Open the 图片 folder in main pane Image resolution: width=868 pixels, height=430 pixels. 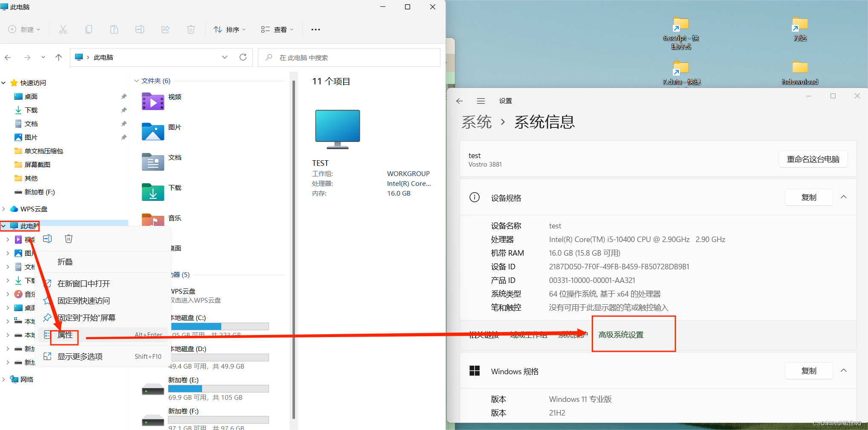point(153,132)
